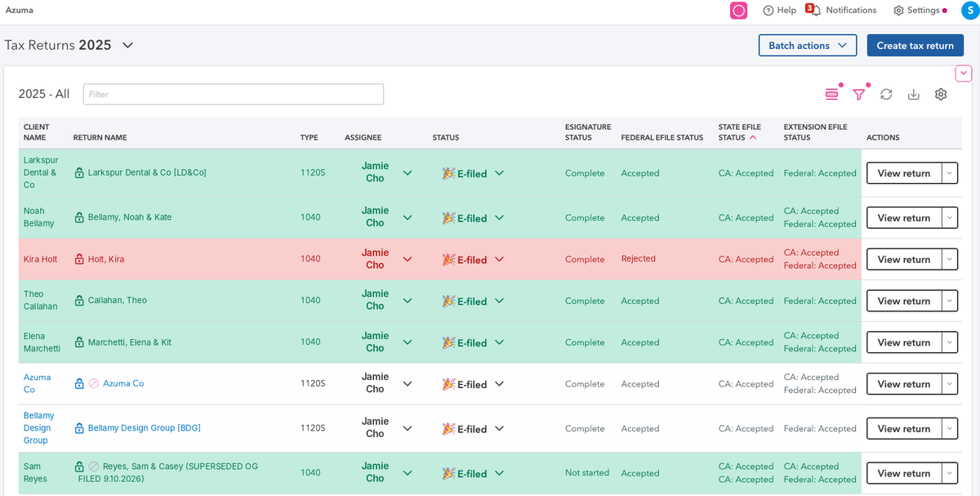Expand assignee dropdown for Larkspur Dental row

tap(408, 172)
